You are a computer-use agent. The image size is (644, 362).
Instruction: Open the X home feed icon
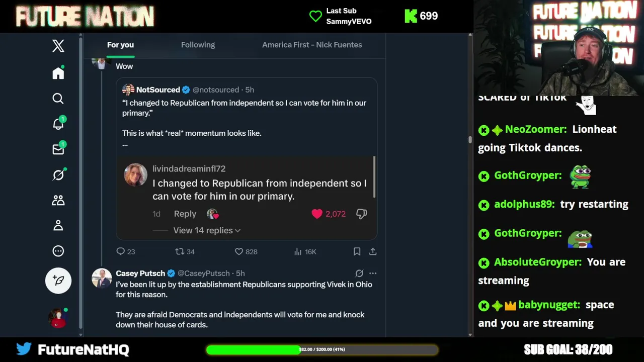(58, 73)
